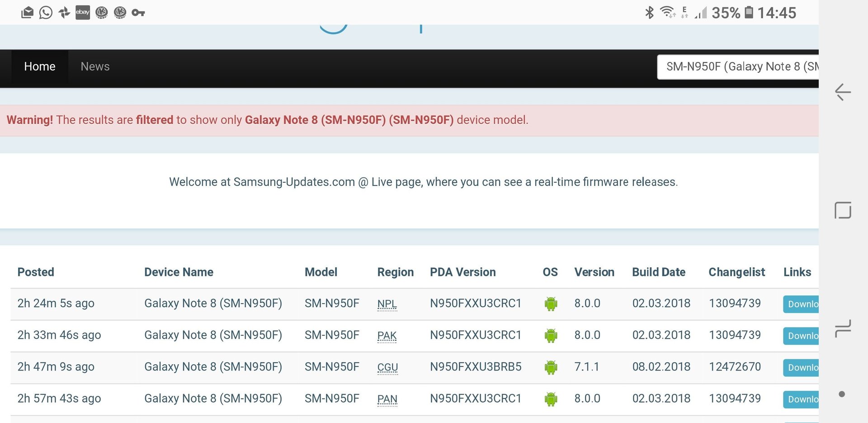
Task: Tap the battery status icon
Action: click(749, 12)
